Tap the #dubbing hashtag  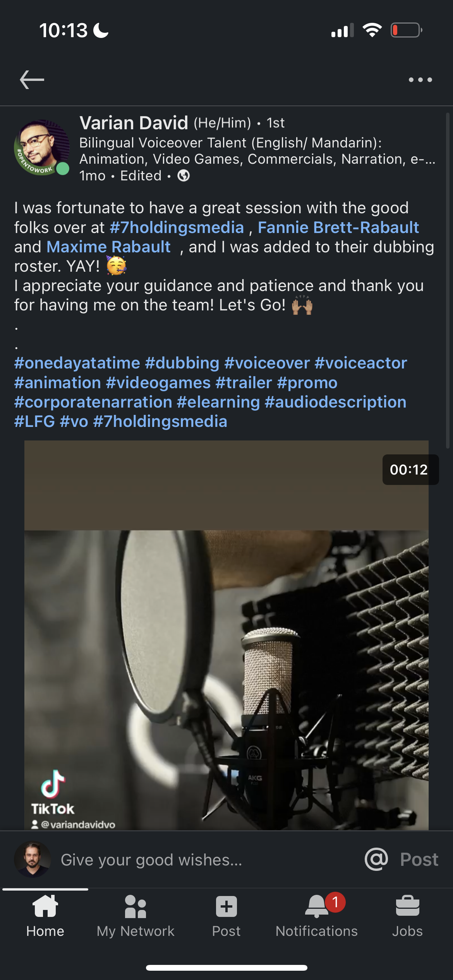point(182,363)
